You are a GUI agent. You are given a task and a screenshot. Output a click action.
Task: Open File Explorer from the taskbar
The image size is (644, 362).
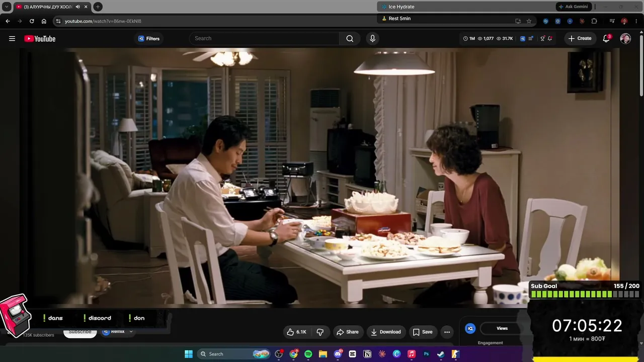[x=323, y=354]
